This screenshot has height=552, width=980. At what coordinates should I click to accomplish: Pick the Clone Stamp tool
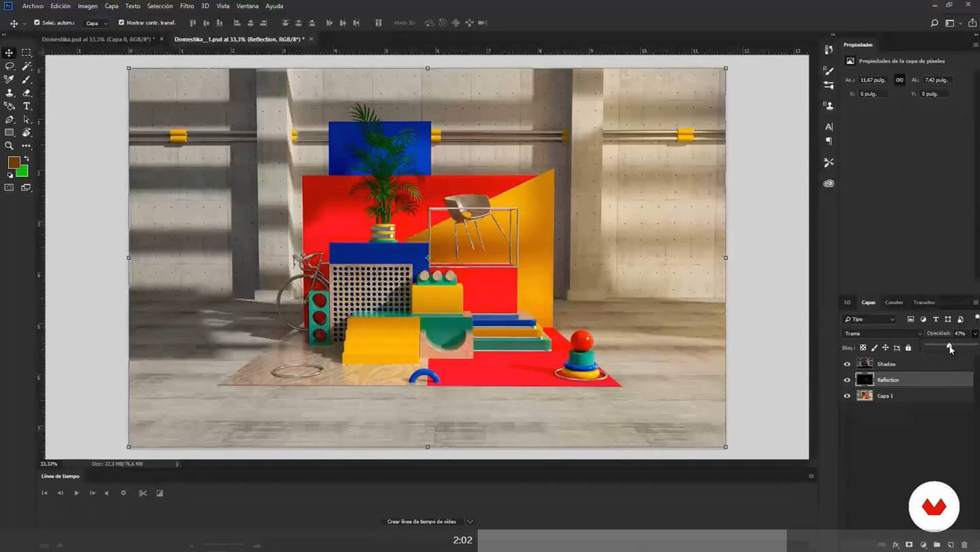click(x=10, y=92)
